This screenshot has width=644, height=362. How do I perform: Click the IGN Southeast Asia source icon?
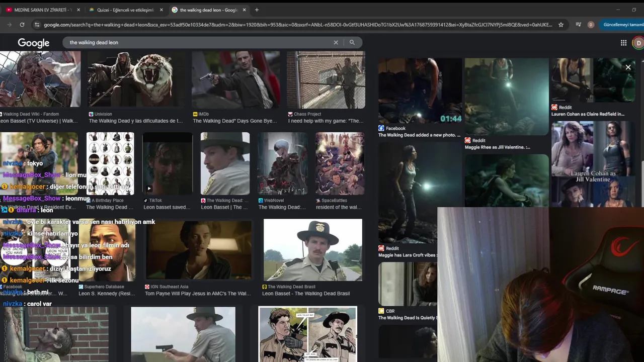[x=147, y=287]
